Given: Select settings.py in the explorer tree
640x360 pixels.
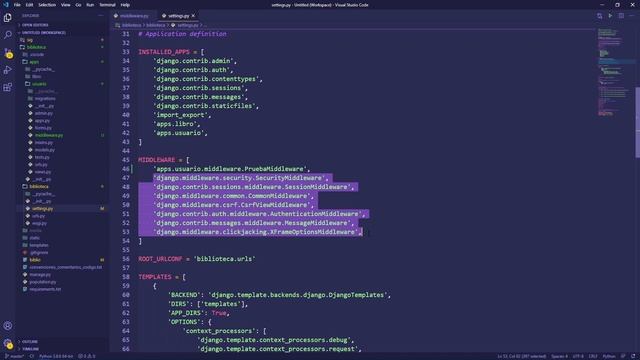Looking at the screenshot, I should (x=42, y=209).
